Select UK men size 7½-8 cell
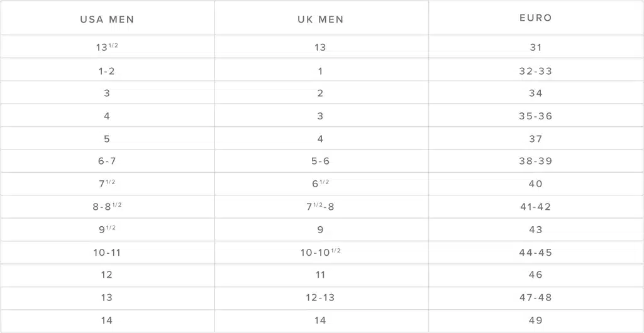644x333 pixels. (320, 206)
